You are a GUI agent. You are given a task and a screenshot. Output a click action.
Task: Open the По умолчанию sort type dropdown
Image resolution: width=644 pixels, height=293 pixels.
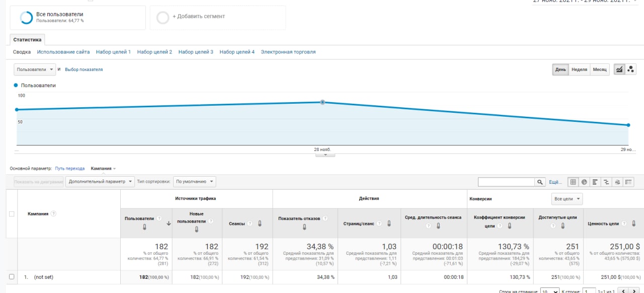[x=195, y=181]
